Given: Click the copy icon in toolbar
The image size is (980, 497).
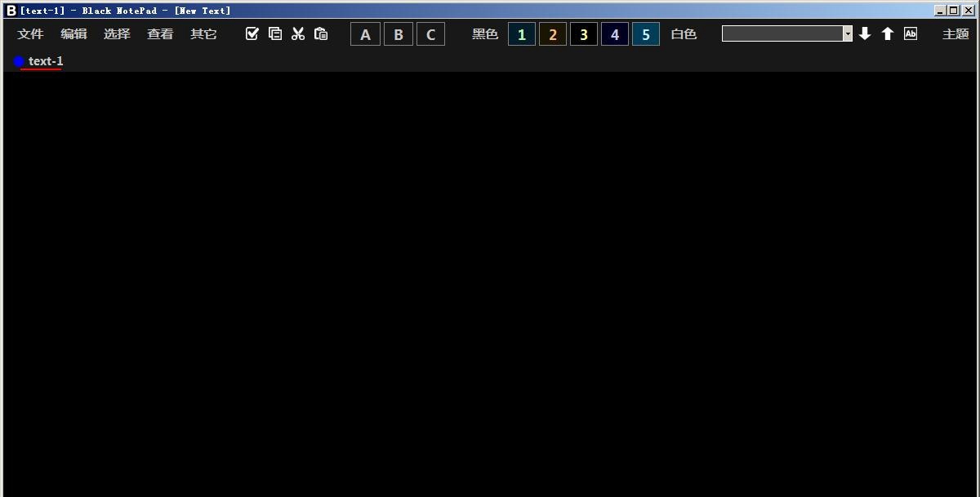Looking at the screenshot, I should click(x=275, y=33).
